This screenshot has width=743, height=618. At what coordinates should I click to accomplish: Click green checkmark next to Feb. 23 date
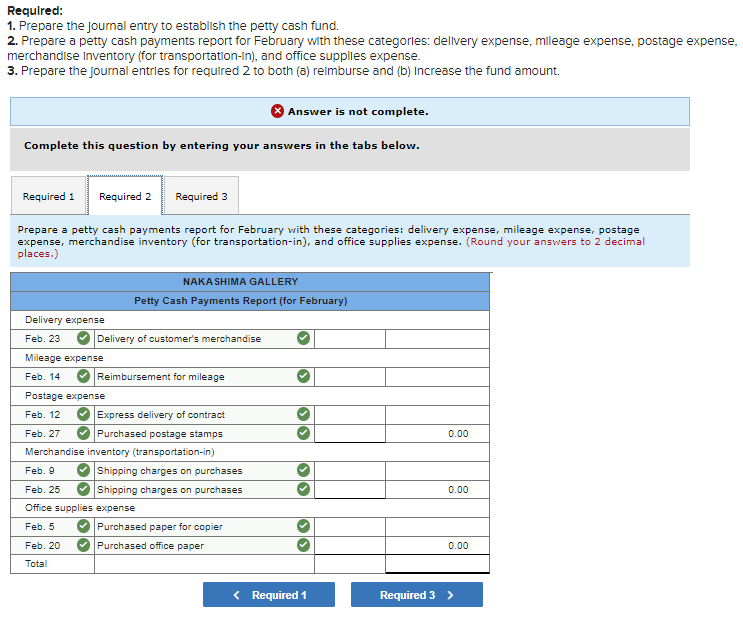(x=83, y=338)
